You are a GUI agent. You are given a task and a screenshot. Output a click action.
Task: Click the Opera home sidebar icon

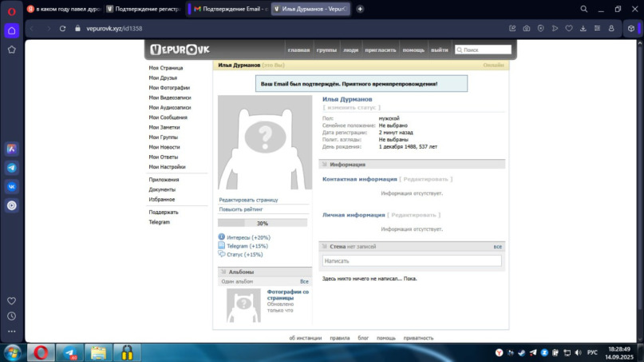12,31
